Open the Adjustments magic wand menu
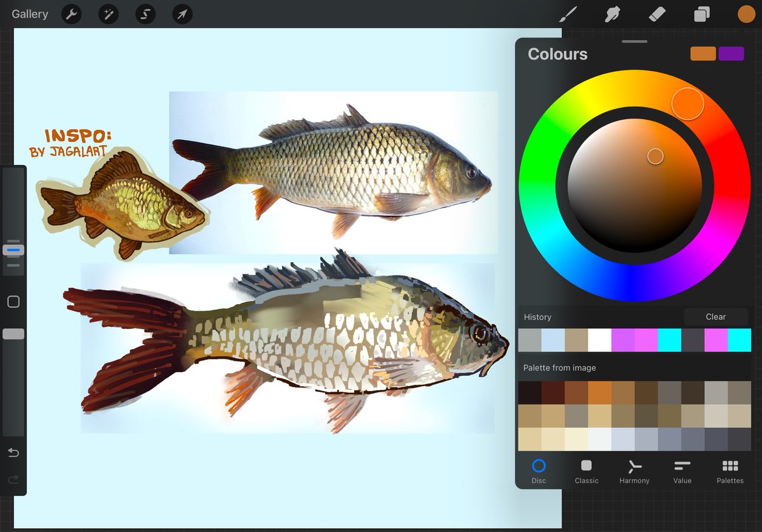Viewport: 762px width, 532px height. click(x=109, y=14)
